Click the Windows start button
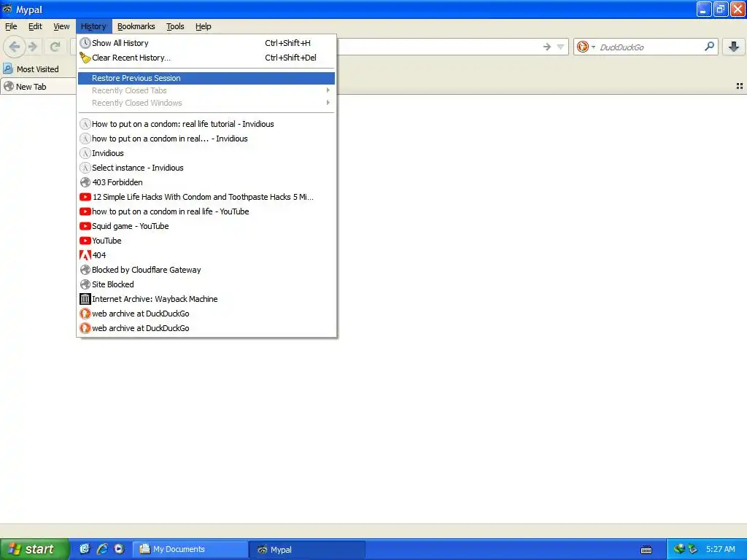747x560 pixels. tap(34, 549)
